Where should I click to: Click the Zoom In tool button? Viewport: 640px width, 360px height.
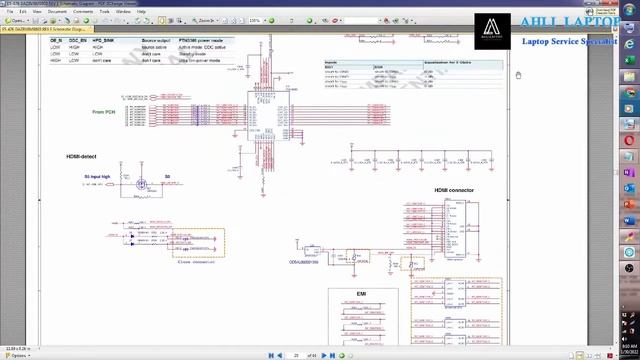pos(202,20)
